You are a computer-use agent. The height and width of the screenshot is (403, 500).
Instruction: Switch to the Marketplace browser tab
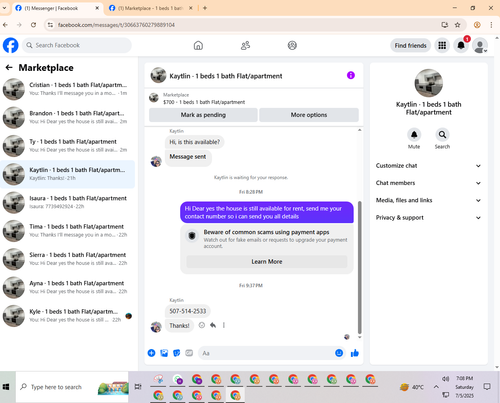point(151,8)
